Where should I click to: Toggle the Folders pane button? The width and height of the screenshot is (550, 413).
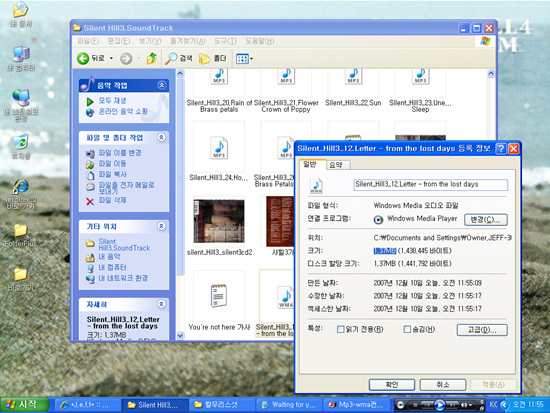tap(213, 58)
